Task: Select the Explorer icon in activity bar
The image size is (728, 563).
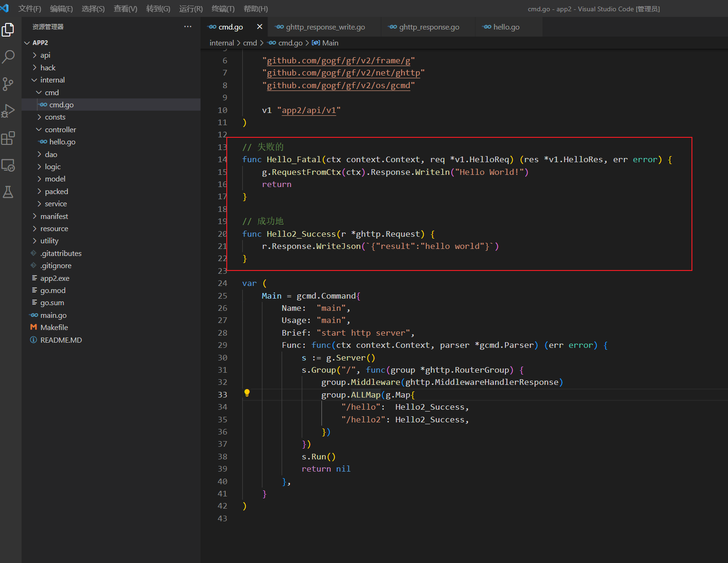Action: click(x=8, y=30)
